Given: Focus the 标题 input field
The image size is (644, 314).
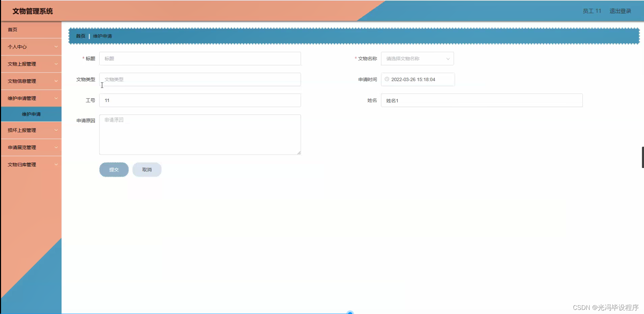Looking at the screenshot, I should click(x=200, y=59).
